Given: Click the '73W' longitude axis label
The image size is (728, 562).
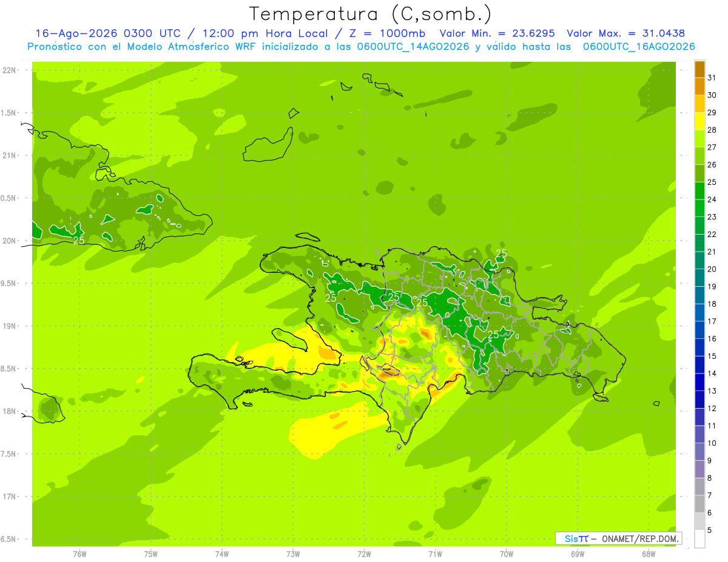Looking at the screenshot, I should click(x=293, y=554).
